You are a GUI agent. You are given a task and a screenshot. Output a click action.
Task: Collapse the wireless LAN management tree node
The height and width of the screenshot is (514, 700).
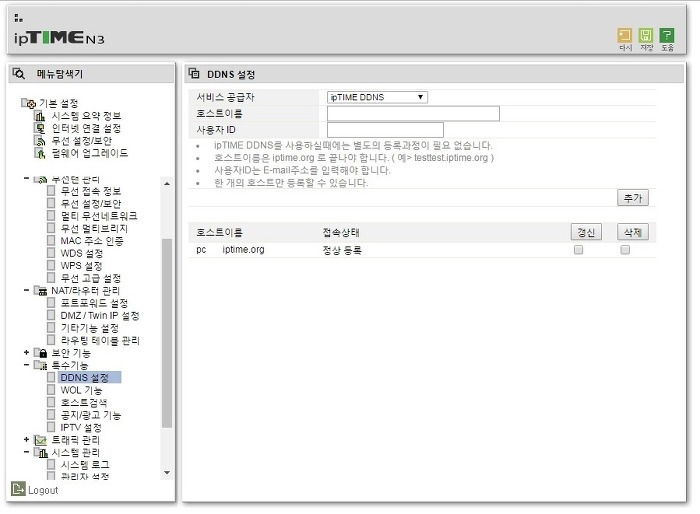26,179
